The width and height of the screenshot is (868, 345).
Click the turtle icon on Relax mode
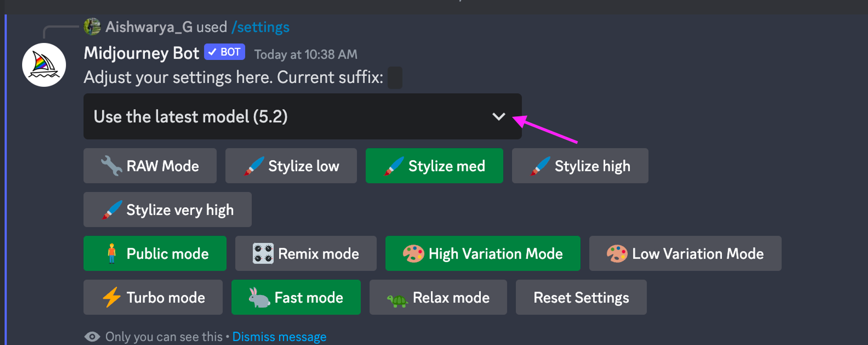coord(397,299)
